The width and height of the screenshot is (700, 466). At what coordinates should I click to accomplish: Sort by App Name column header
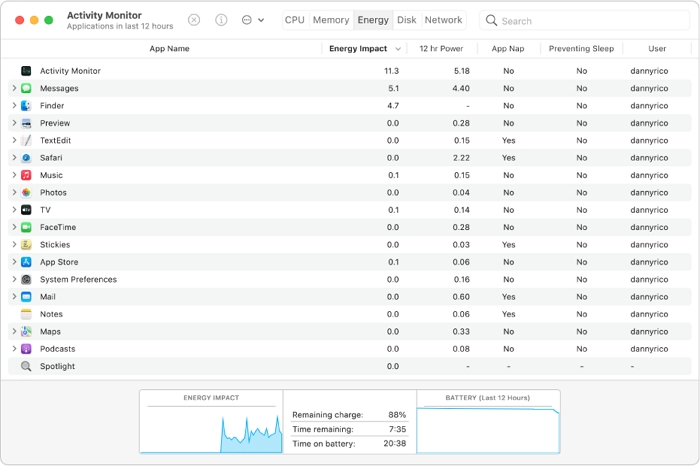pos(169,49)
